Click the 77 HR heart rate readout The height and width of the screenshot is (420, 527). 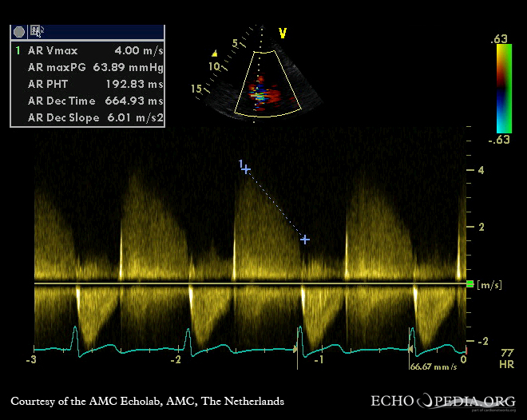point(506,357)
